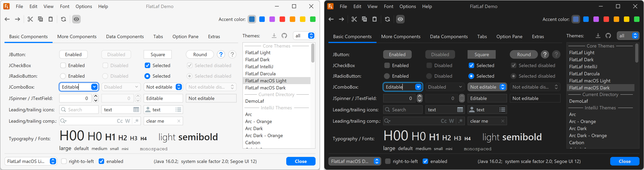Screen dimensions: 644x170
Task: Select the 'Enabled' JRadioButton in light window
Action: coord(63,76)
